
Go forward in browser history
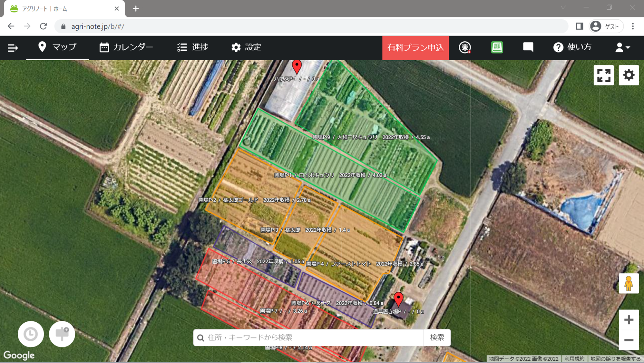[x=27, y=26]
